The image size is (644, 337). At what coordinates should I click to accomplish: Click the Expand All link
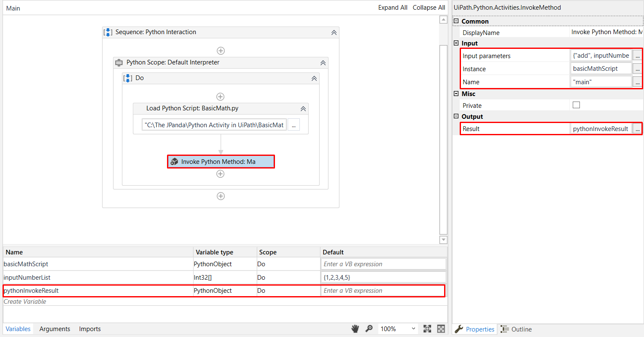coord(393,7)
